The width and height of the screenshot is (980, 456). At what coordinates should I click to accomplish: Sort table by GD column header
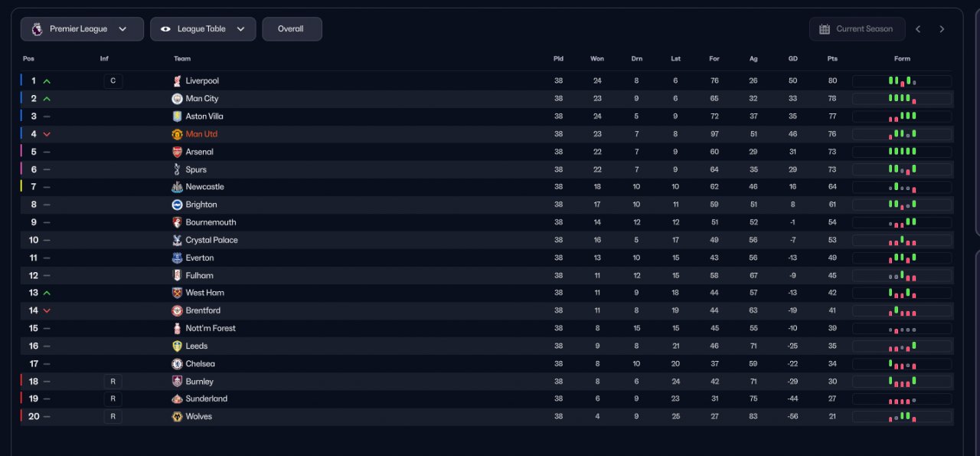coord(792,59)
